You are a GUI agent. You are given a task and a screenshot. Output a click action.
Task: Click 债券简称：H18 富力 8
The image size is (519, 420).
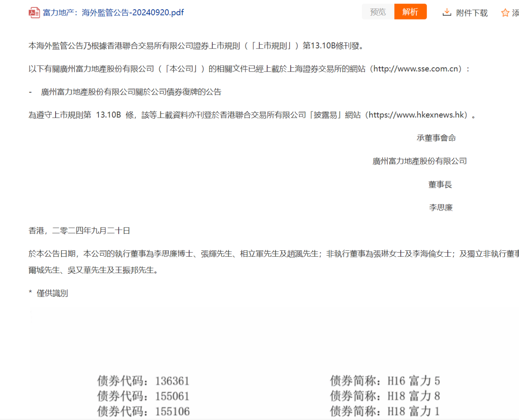tap(385, 396)
